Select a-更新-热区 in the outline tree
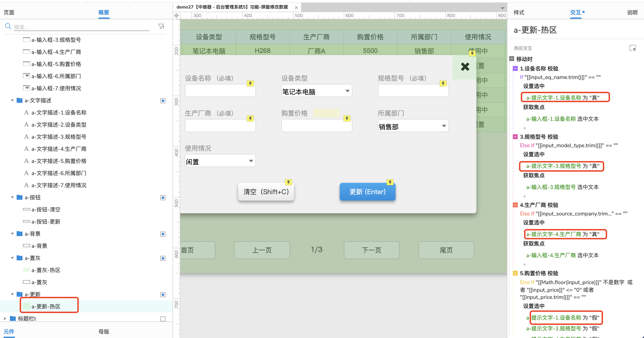Screen dimensions: 644x338 [x=86, y=306]
